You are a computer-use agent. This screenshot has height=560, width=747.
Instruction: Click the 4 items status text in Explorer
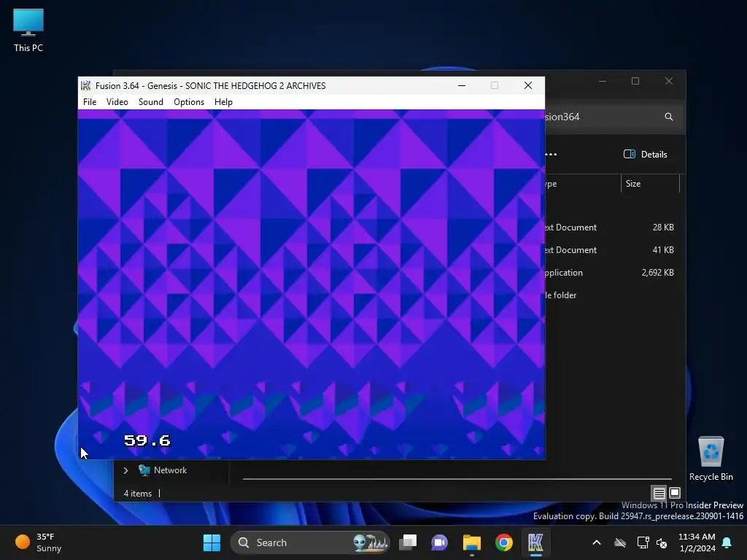(138, 494)
